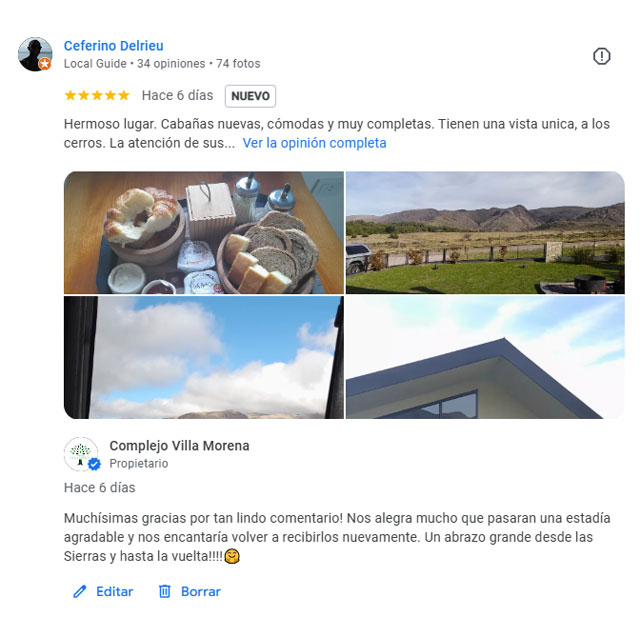Screen dimensions: 640x640
Task: Open Ceferino Delrieu's profile avatar
Action: click(x=35, y=54)
